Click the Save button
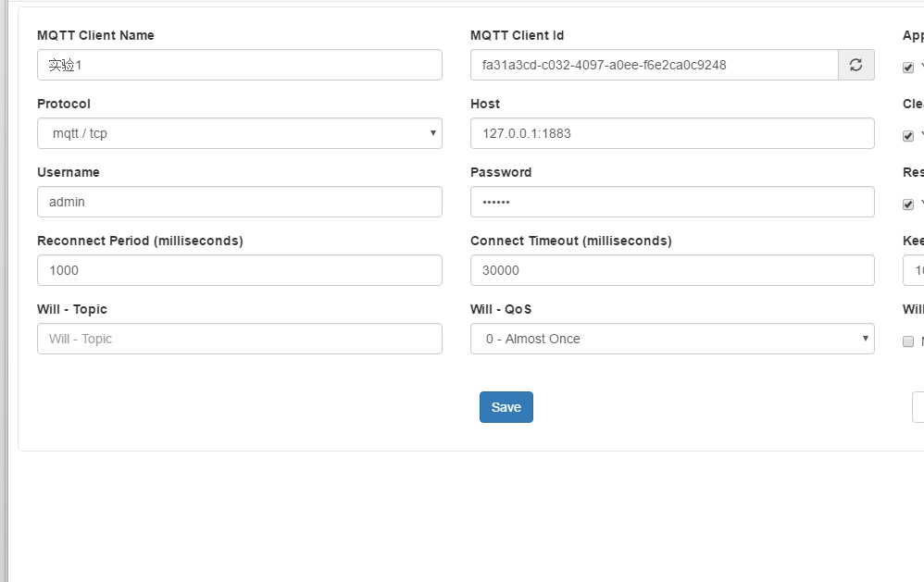The image size is (924, 582). pyautogui.click(x=506, y=407)
